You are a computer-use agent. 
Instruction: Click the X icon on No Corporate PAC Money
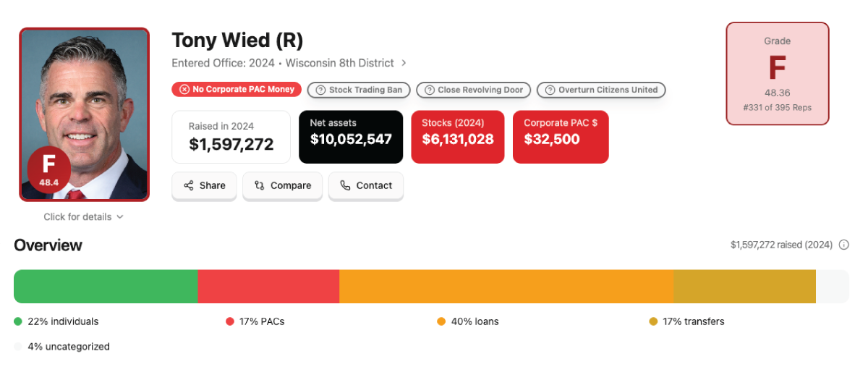(184, 90)
